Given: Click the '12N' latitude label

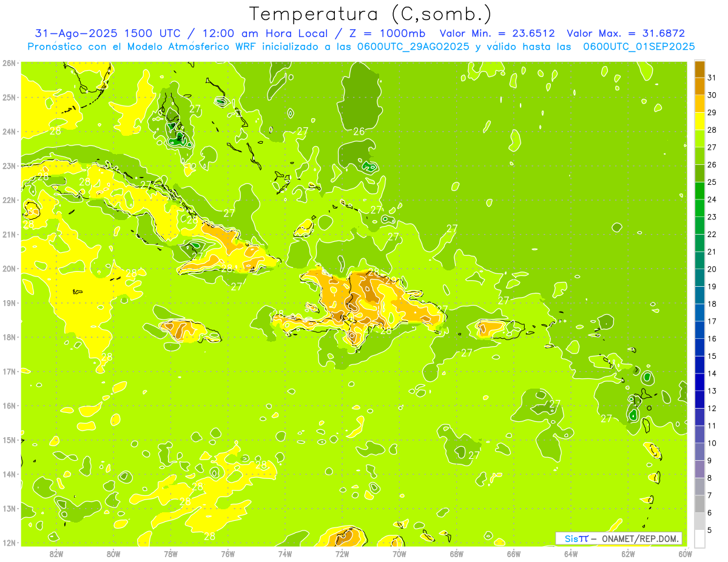Looking at the screenshot, I should point(9,543).
